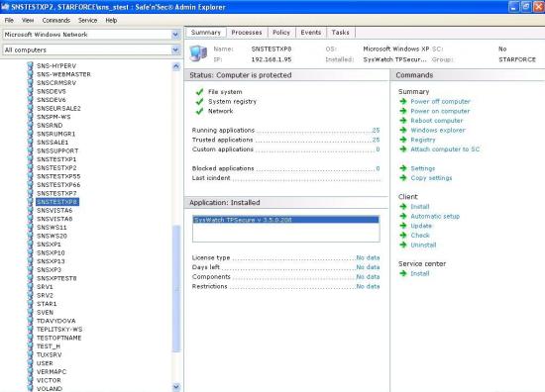The image size is (545, 392).
Task: Click the green arrow beside Automatic setup
Action: click(x=403, y=217)
